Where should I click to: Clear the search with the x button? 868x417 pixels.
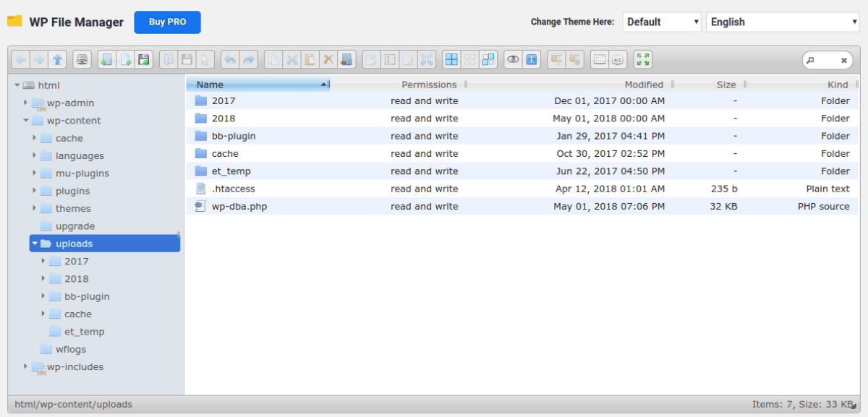[x=843, y=61]
